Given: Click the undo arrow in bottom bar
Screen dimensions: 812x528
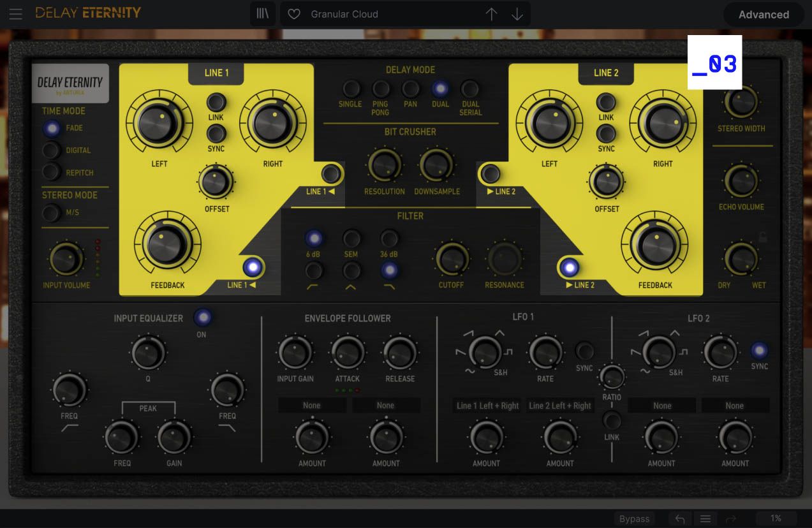Looking at the screenshot, I should click(x=680, y=518).
